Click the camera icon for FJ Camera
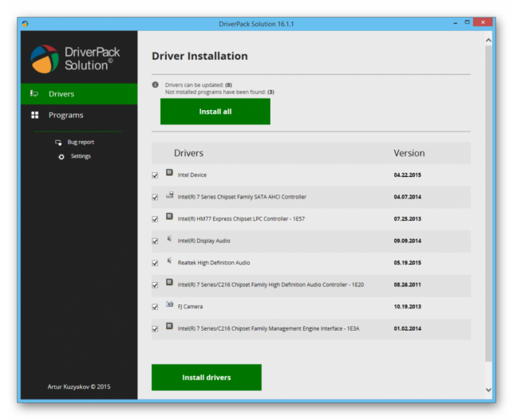 (x=169, y=304)
